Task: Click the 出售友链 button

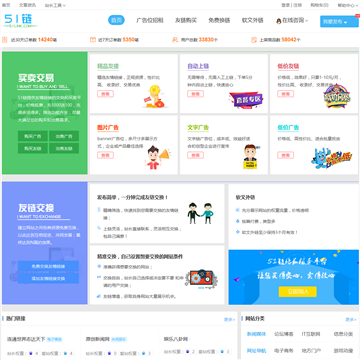Action: click(64, 148)
